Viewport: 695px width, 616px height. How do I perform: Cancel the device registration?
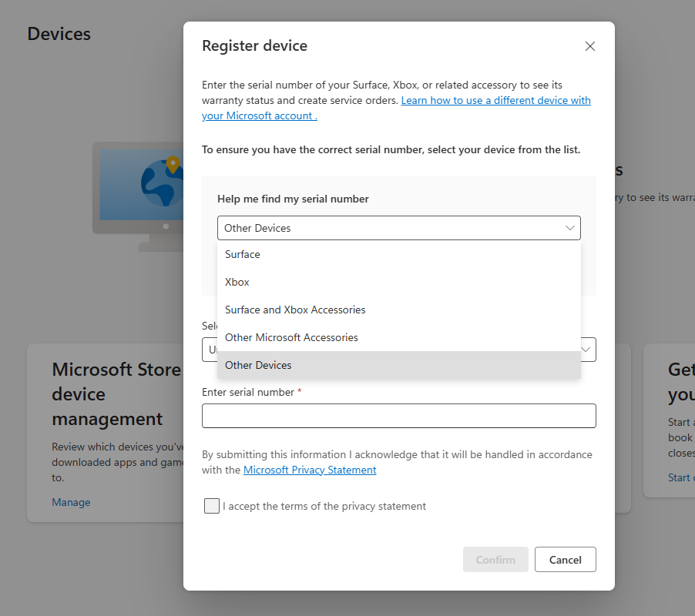coord(565,559)
